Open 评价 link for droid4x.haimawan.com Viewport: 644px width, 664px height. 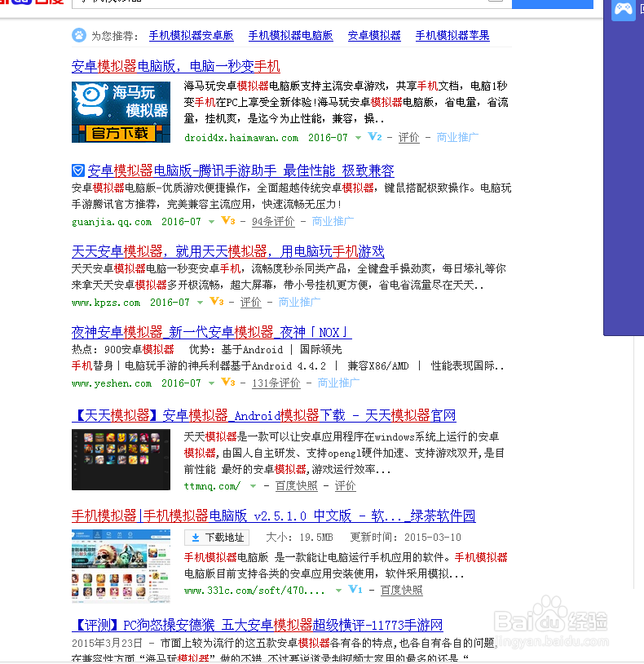[408, 137]
